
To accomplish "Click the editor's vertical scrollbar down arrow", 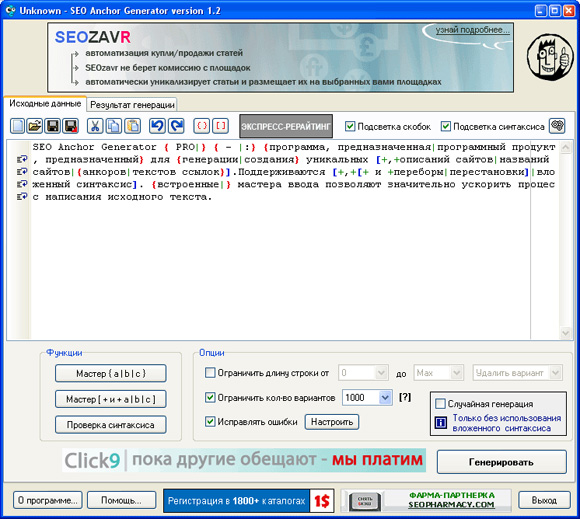I will [x=565, y=333].
